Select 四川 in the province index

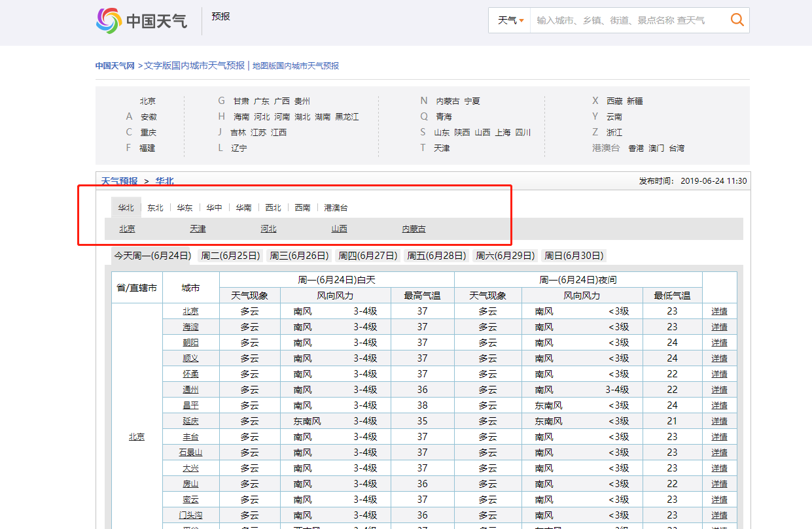[x=523, y=133]
